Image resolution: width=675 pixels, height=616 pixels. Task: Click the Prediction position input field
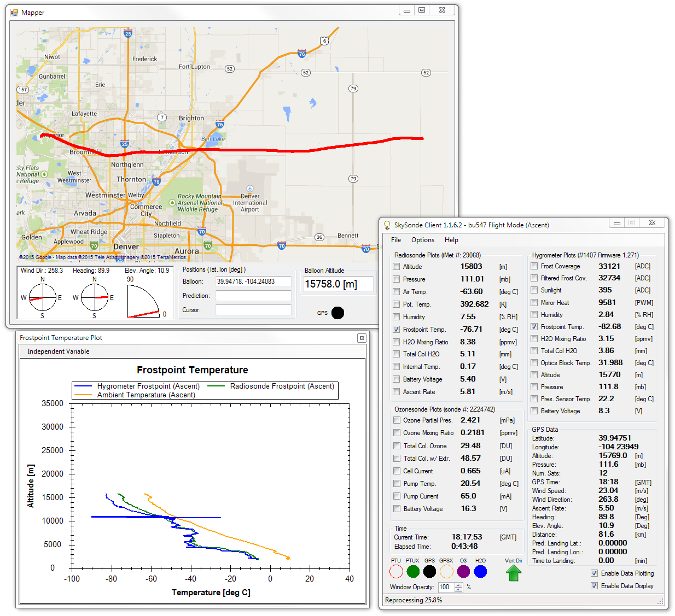(253, 296)
